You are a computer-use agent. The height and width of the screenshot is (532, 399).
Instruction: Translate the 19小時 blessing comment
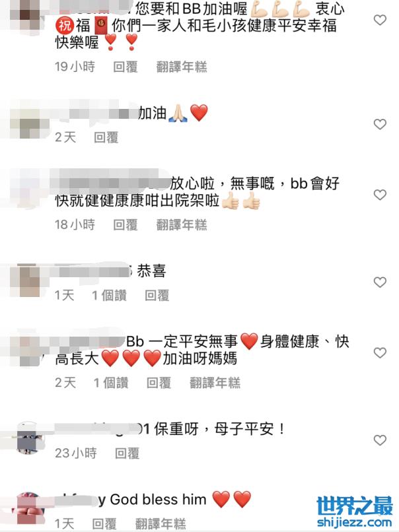[x=181, y=67]
